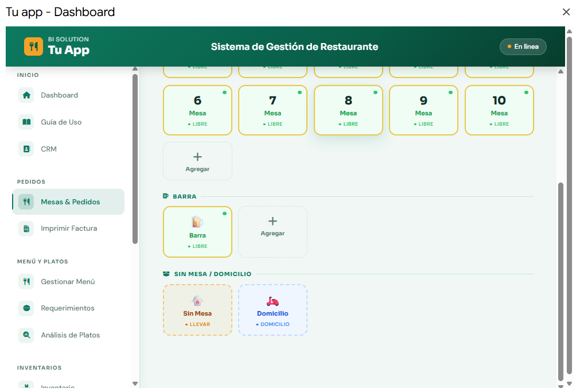Screen dimensions: 580x392
Task: Click the sidebar scroll up arrow
Action: pyautogui.click(x=135, y=69)
